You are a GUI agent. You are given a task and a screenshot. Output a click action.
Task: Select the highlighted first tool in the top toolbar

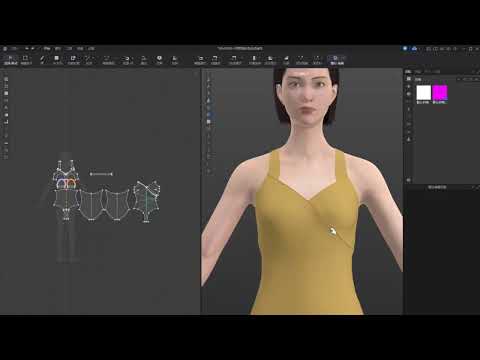tap(10, 60)
